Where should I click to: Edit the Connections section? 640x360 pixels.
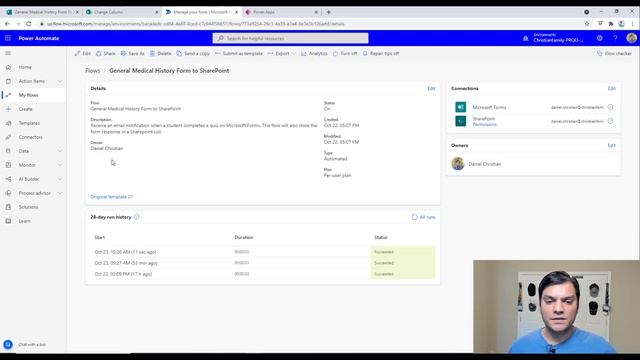point(611,88)
